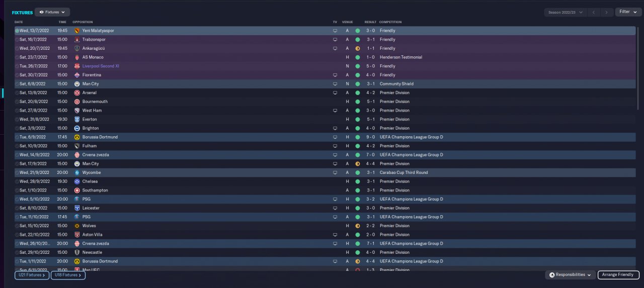Click the Arrange Friendly button
Screen dimensions: 644x288
click(618, 275)
